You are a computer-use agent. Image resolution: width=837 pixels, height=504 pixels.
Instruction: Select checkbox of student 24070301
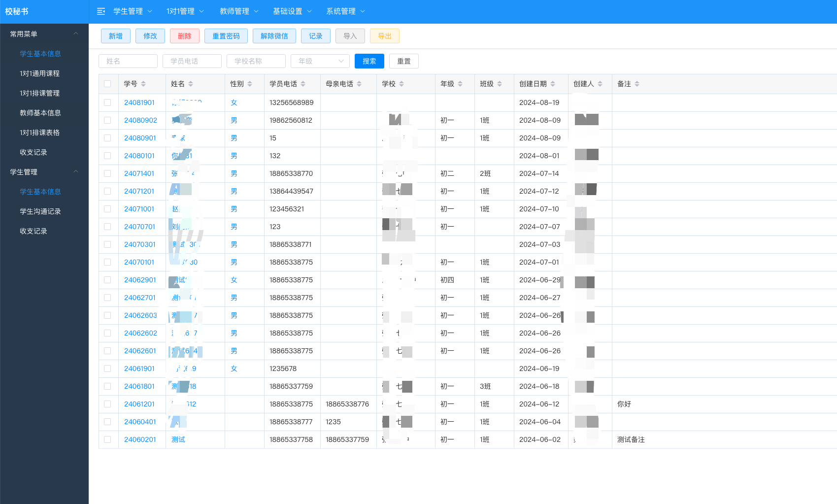(x=107, y=244)
